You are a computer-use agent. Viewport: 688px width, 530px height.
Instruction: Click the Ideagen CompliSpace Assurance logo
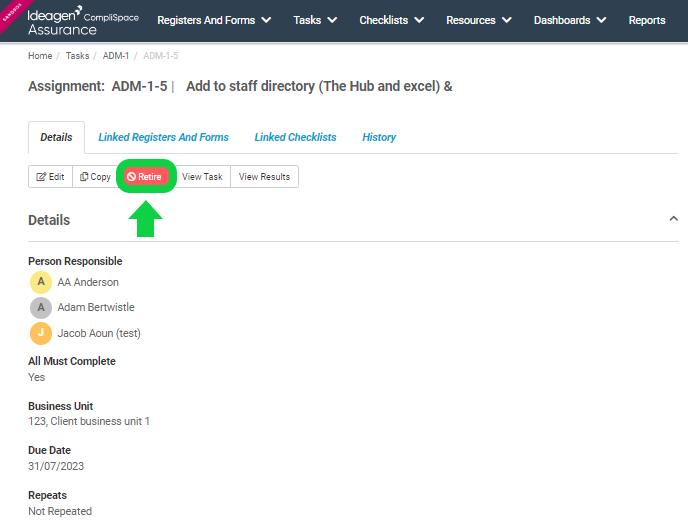(83, 21)
